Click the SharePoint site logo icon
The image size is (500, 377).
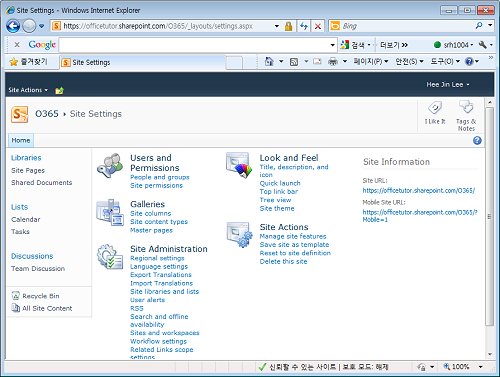tap(20, 114)
